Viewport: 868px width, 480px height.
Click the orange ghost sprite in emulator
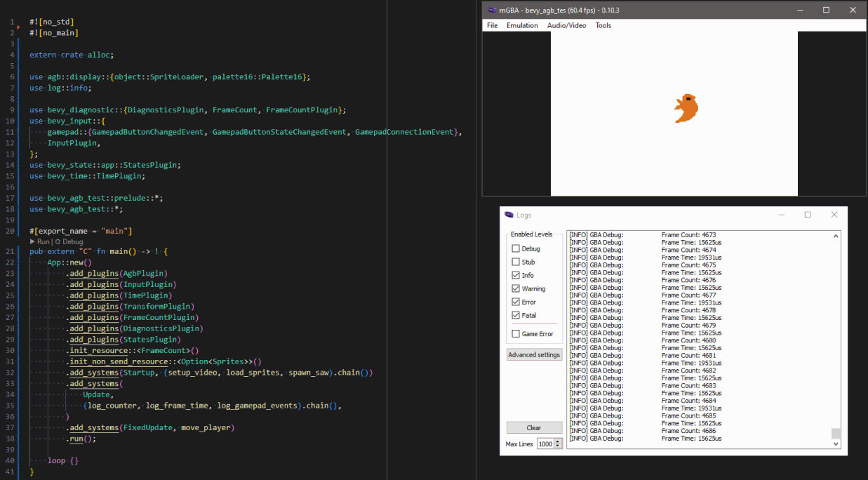[x=686, y=109]
